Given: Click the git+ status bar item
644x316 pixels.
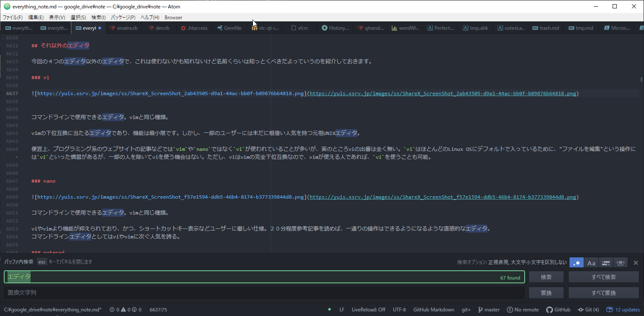Looking at the screenshot, I should click(x=466, y=310).
